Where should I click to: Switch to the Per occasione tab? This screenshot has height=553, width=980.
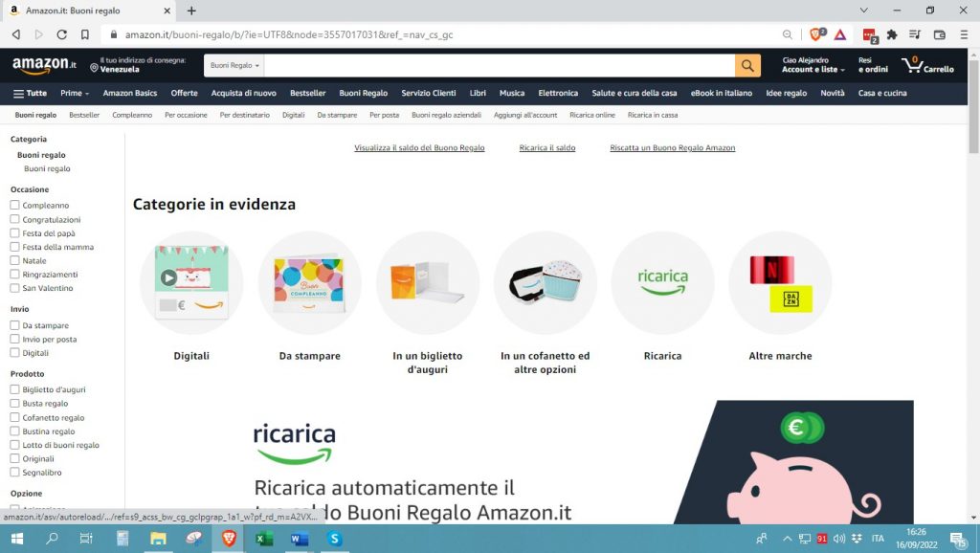(186, 114)
